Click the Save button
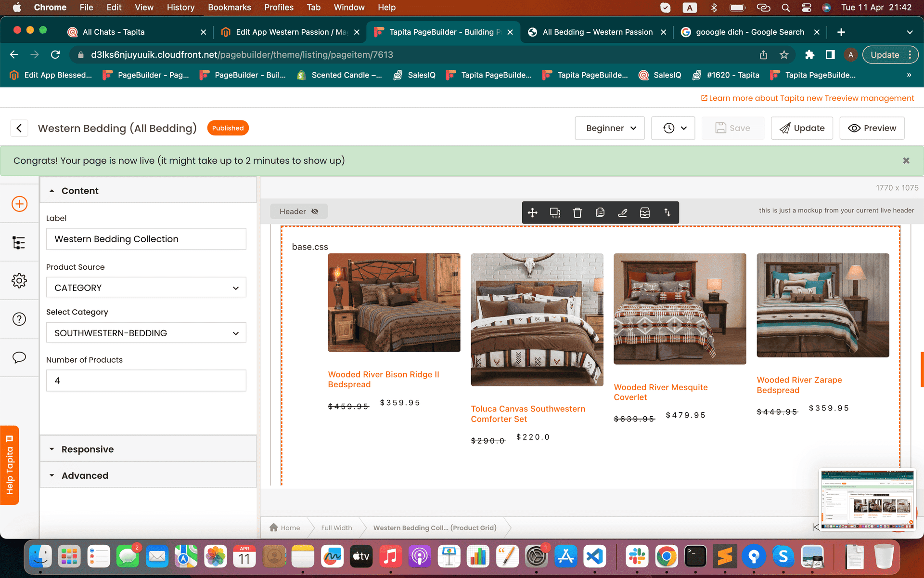This screenshot has height=578, width=924. pyautogui.click(x=732, y=128)
